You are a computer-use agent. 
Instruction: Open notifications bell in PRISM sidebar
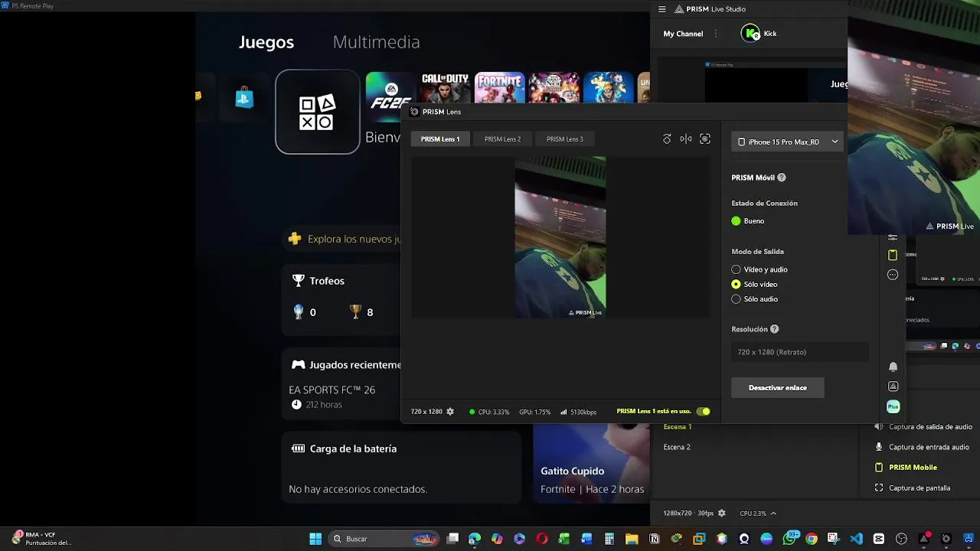893,367
